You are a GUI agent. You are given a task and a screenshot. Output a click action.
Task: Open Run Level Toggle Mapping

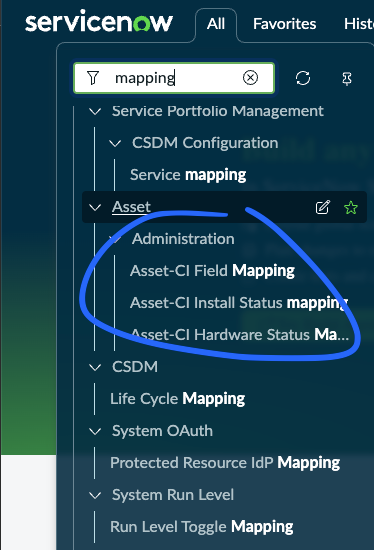[x=202, y=527]
